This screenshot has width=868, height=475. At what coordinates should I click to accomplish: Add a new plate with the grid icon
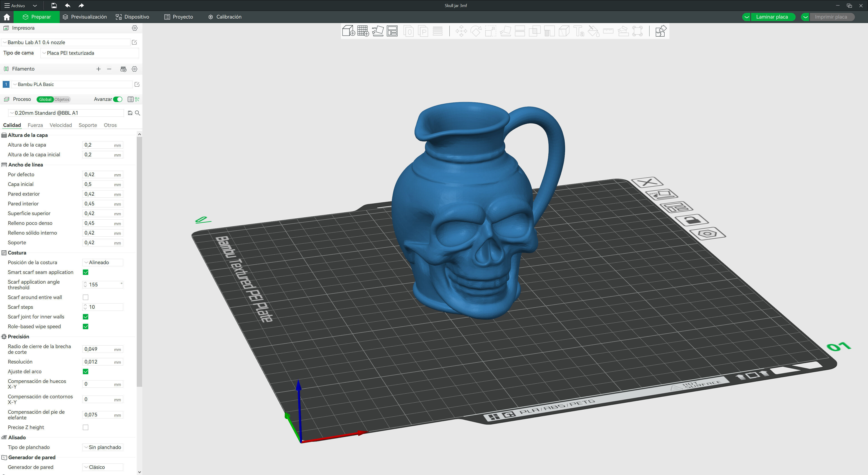[x=363, y=31]
